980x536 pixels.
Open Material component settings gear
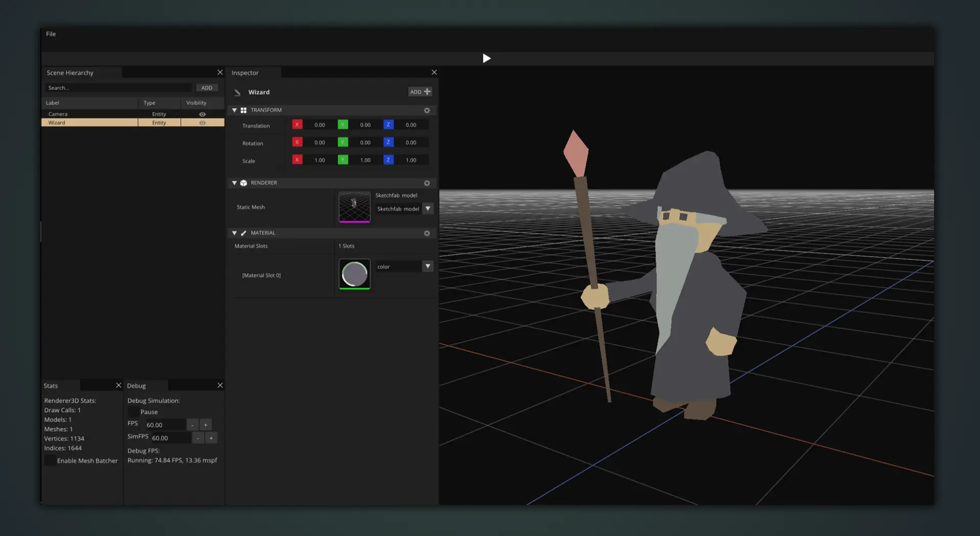tap(427, 233)
